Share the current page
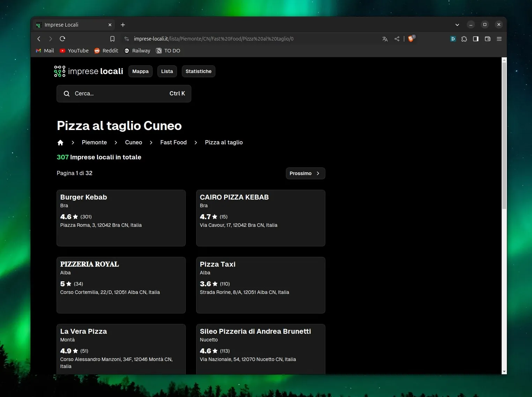The width and height of the screenshot is (532, 397). (397, 39)
